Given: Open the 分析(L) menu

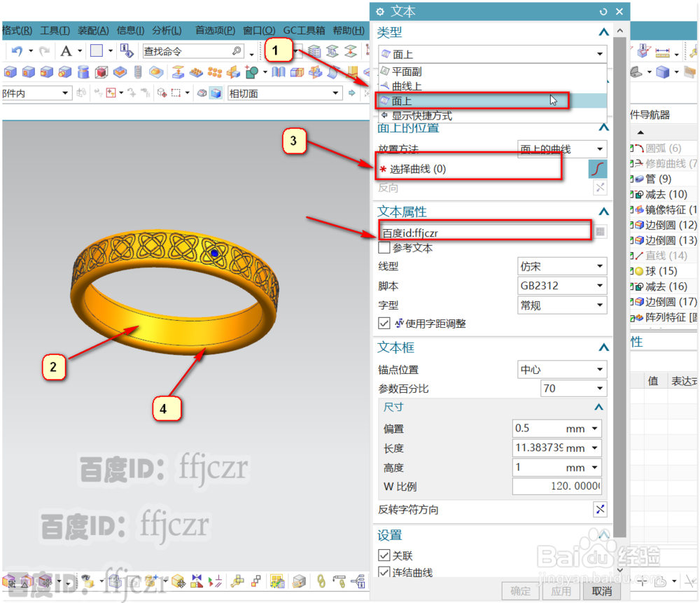Looking at the screenshot, I should click(x=165, y=30).
